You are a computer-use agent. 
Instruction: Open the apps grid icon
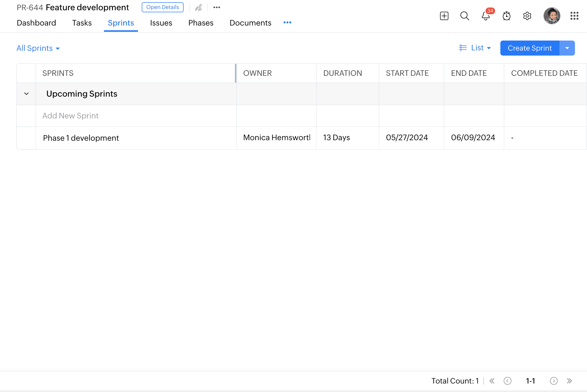[x=574, y=16]
